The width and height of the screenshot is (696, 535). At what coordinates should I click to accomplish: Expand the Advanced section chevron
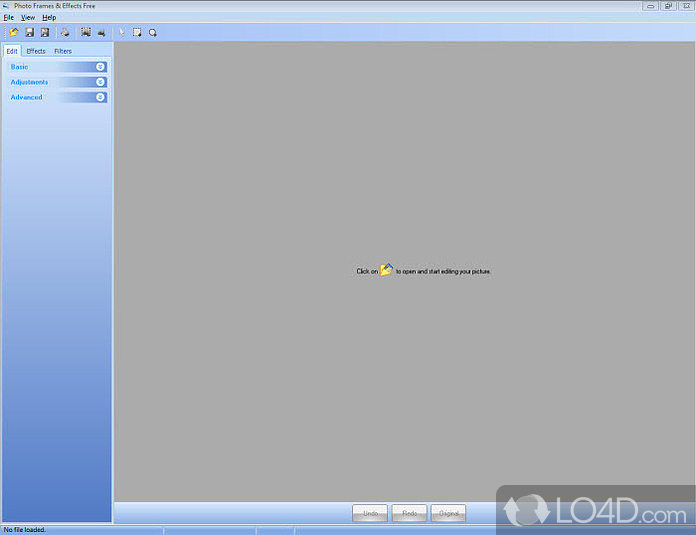(100, 97)
